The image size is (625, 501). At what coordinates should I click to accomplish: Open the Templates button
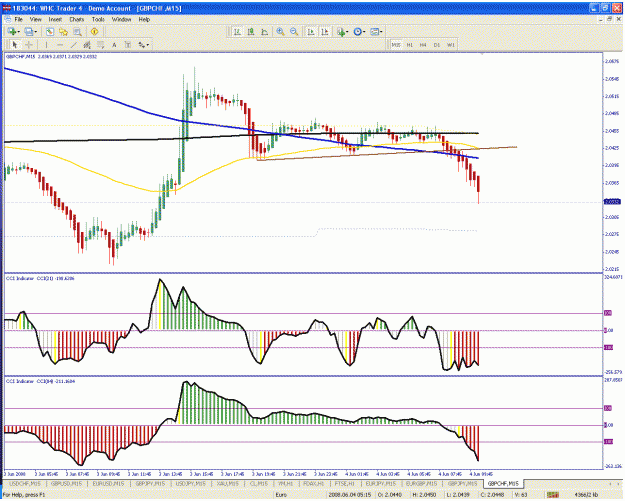coord(374,31)
